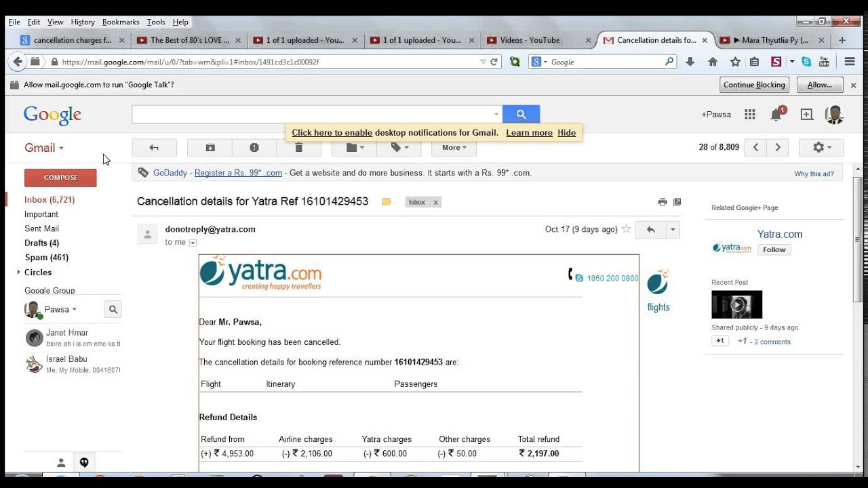Search chat contacts with magnifier icon
This screenshot has width=868, height=488.
tap(113, 310)
